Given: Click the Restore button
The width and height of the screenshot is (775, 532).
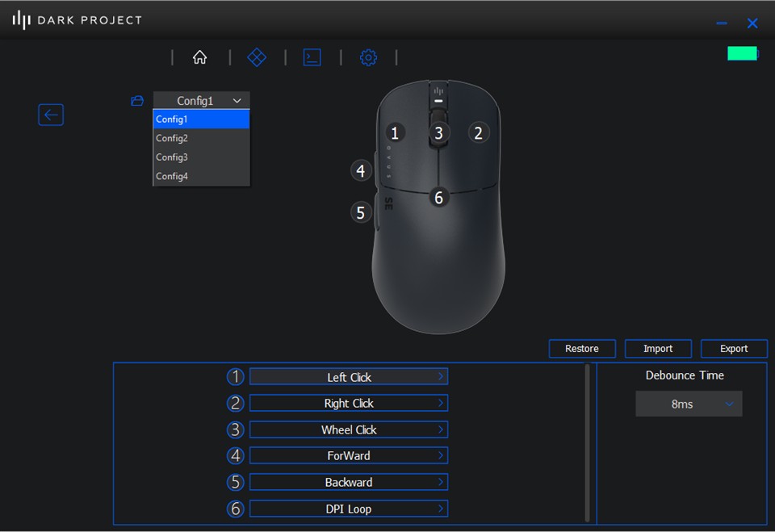Looking at the screenshot, I should [582, 349].
